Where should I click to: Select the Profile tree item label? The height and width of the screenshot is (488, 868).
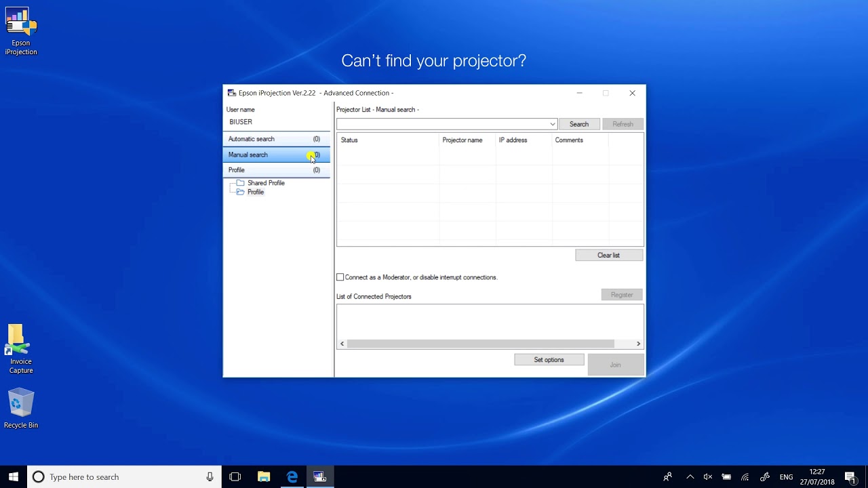[x=256, y=192]
